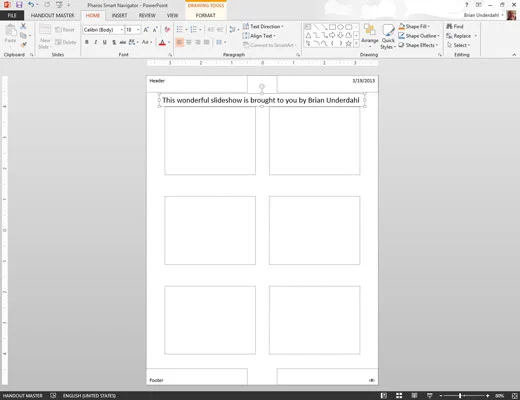Click Find in Editing group
This screenshot has width=520, height=400.
coord(455,26)
